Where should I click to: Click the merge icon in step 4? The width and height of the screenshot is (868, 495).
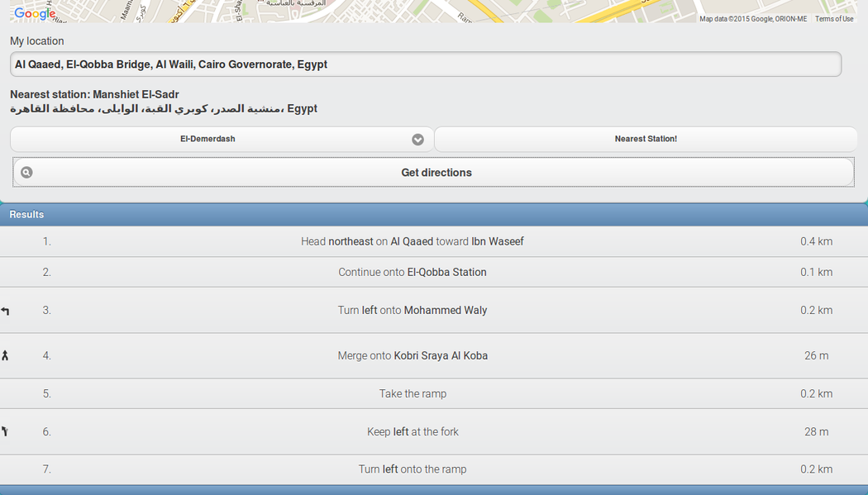(x=6, y=355)
